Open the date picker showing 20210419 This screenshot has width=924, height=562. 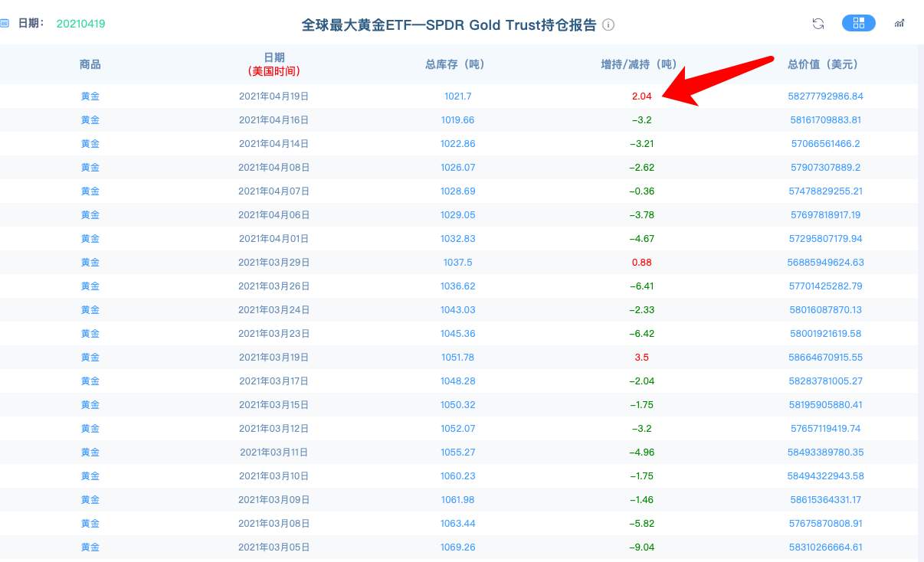tap(80, 24)
